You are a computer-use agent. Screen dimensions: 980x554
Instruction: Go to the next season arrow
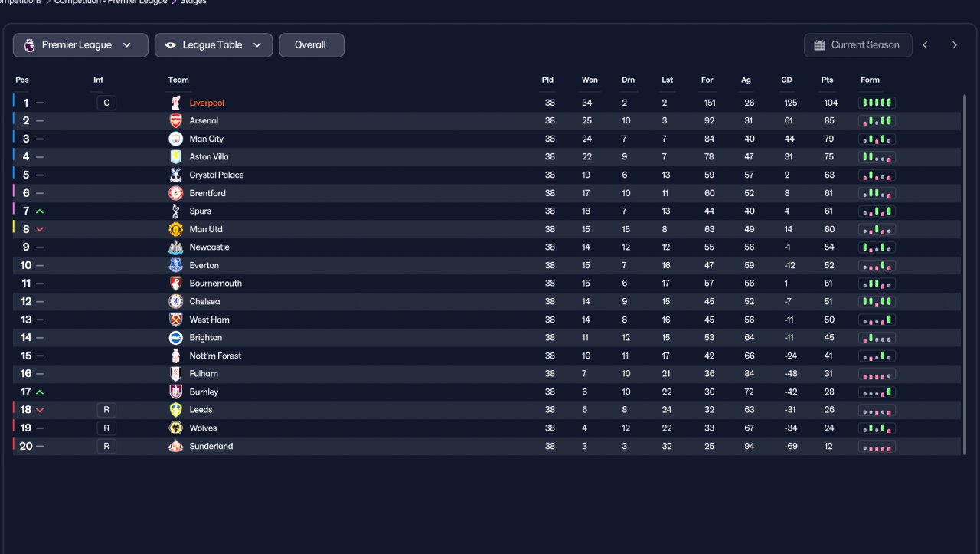coord(954,45)
